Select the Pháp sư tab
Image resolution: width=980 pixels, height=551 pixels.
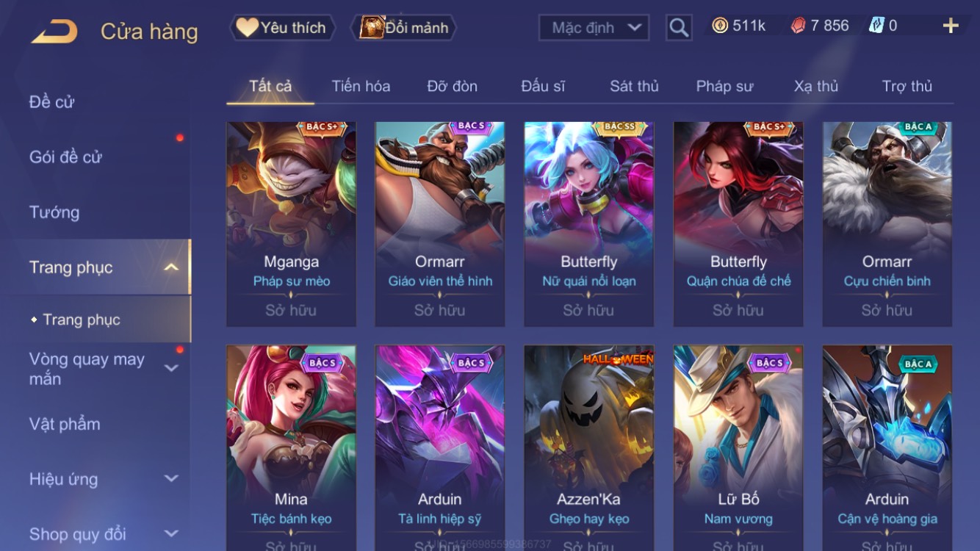point(724,86)
